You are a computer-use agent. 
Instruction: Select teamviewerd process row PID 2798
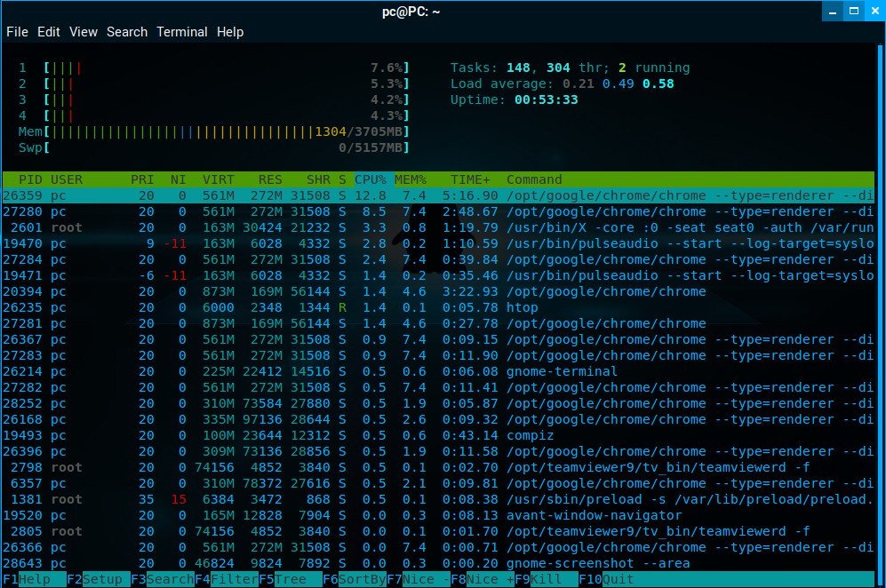coord(438,468)
